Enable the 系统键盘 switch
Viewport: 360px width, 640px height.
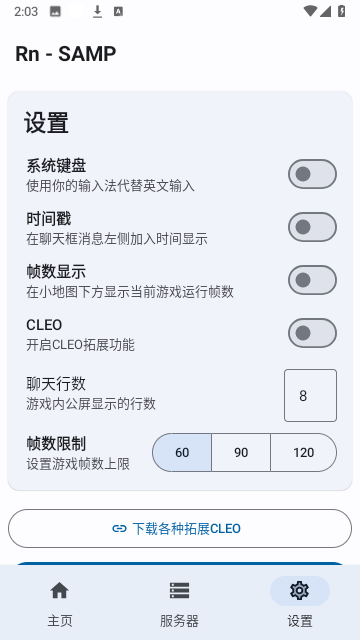(312, 174)
